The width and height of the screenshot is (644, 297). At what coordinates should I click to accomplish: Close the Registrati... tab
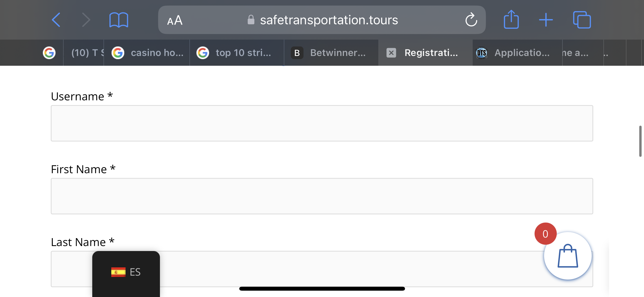click(391, 53)
